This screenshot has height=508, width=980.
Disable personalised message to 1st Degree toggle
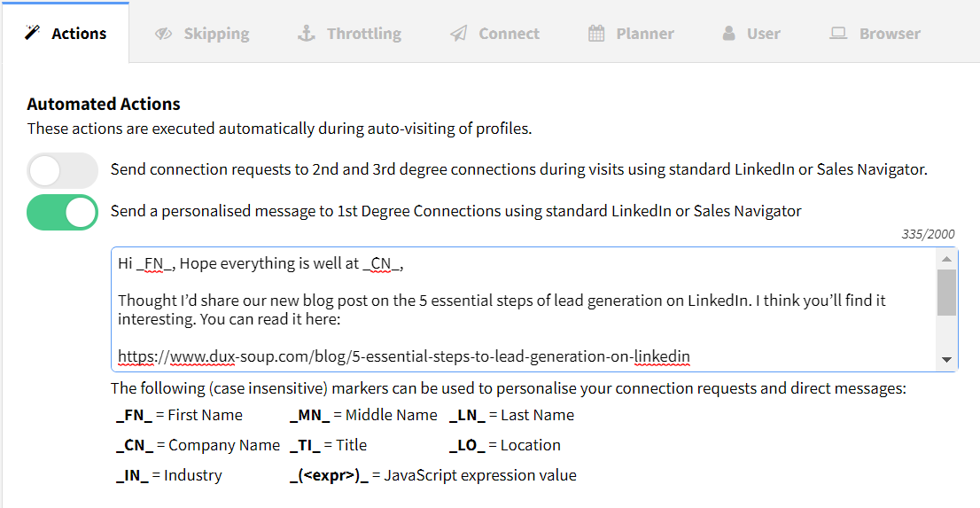pyautogui.click(x=63, y=212)
